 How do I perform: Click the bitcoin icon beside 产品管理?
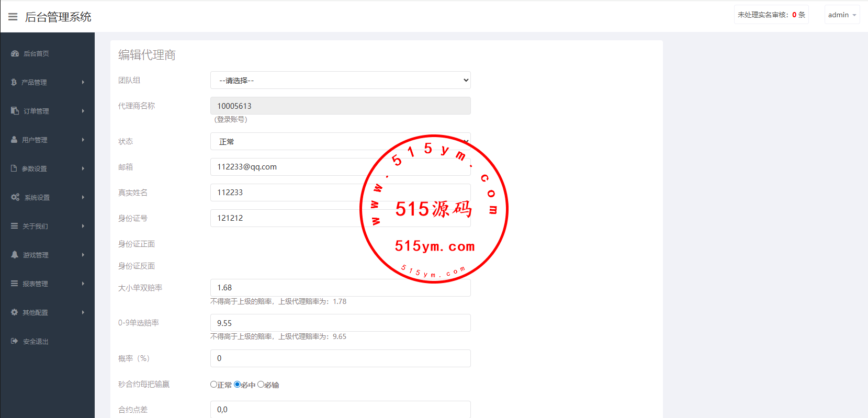(x=14, y=82)
